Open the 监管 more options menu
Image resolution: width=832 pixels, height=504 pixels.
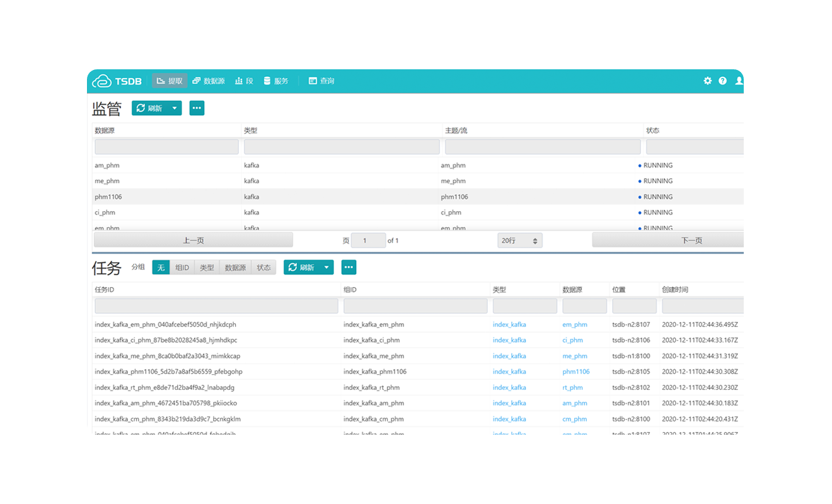(197, 108)
